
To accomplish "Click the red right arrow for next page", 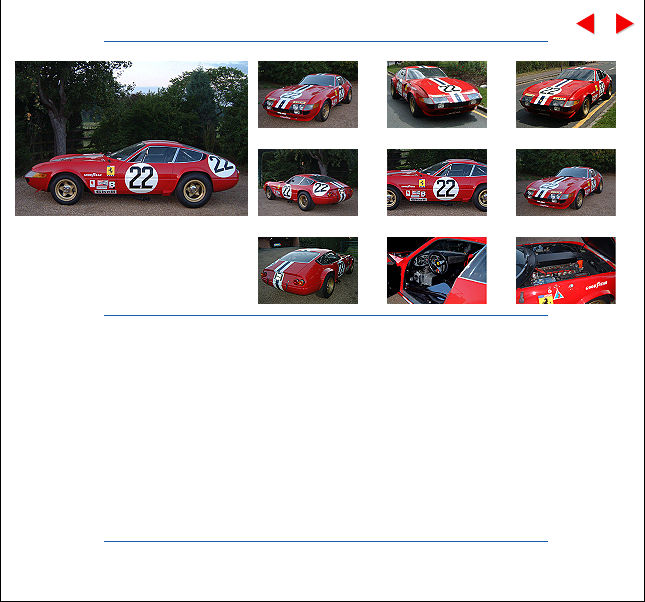I will [x=624, y=23].
